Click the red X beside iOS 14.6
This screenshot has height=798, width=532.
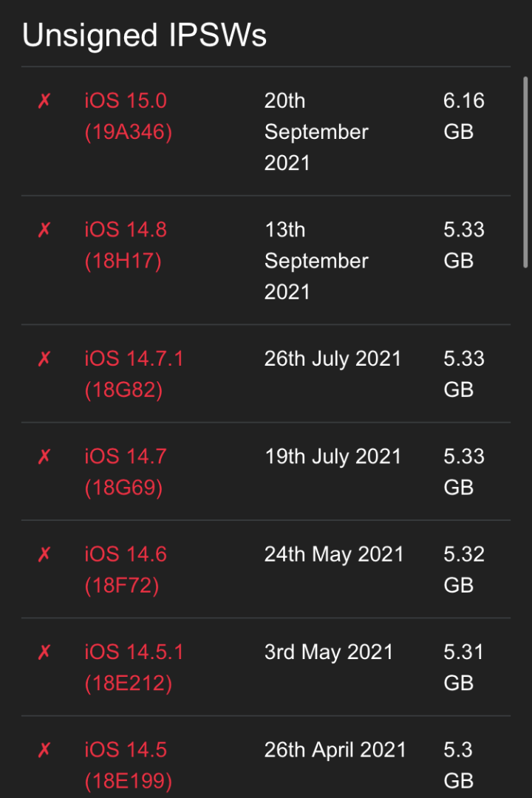pos(44,555)
